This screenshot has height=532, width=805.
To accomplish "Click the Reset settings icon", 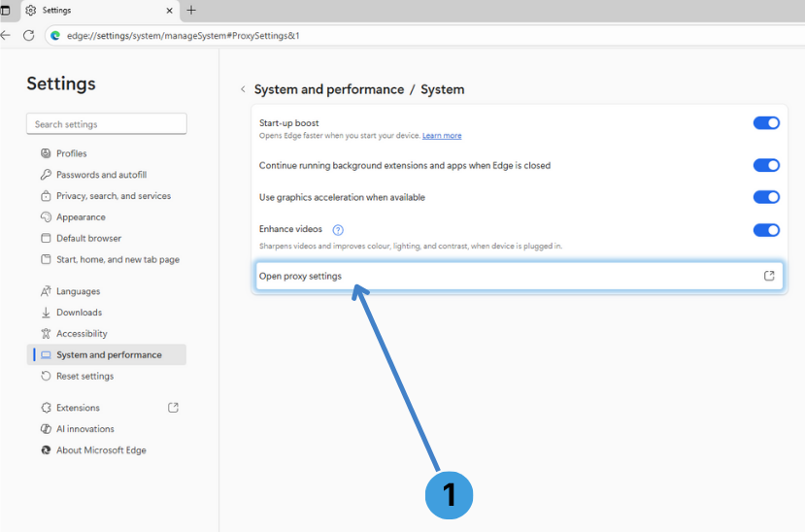I will tap(46, 376).
